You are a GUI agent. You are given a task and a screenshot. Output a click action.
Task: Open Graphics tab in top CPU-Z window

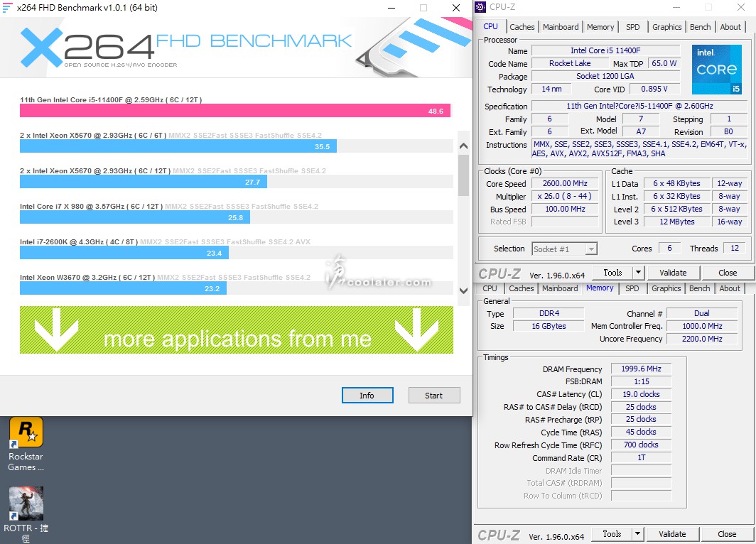666,27
